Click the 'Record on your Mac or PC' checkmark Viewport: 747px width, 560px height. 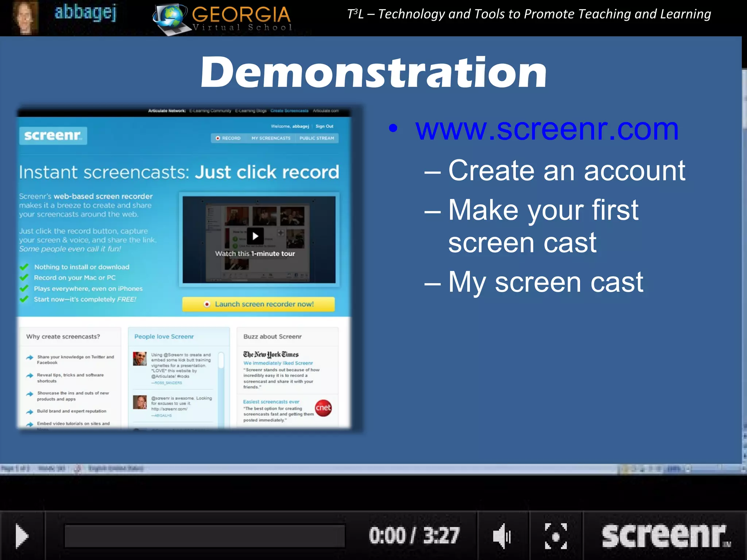24,277
